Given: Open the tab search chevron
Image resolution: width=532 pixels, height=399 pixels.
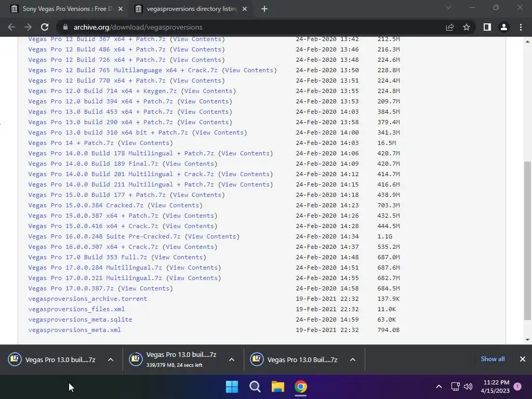Looking at the screenshot, I should (448, 7).
